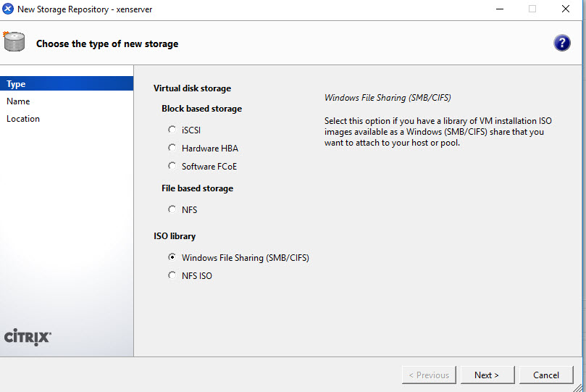Viewport: 586px width, 392px height.
Task: Click the Citrix logo in sidebar
Action: pos(28,337)
